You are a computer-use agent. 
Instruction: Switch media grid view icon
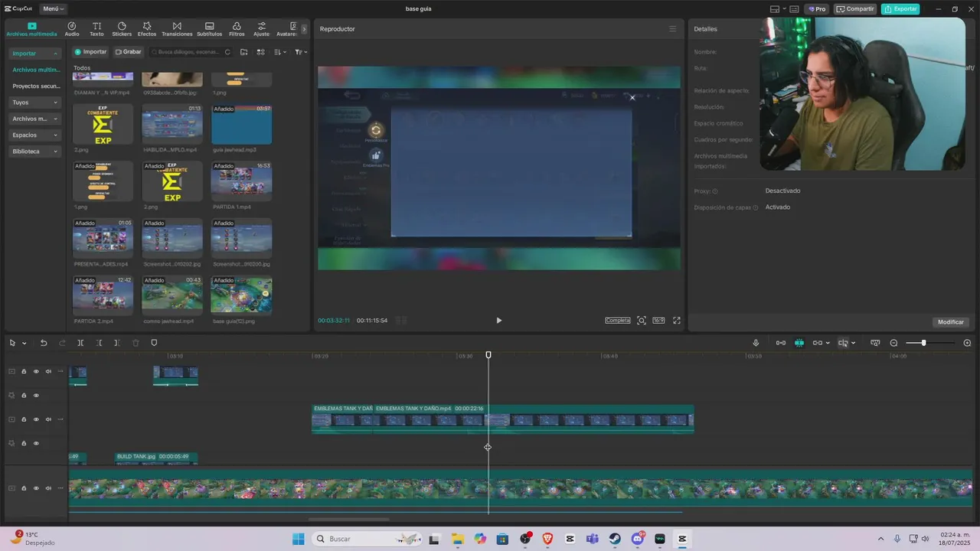pos(260,52)
